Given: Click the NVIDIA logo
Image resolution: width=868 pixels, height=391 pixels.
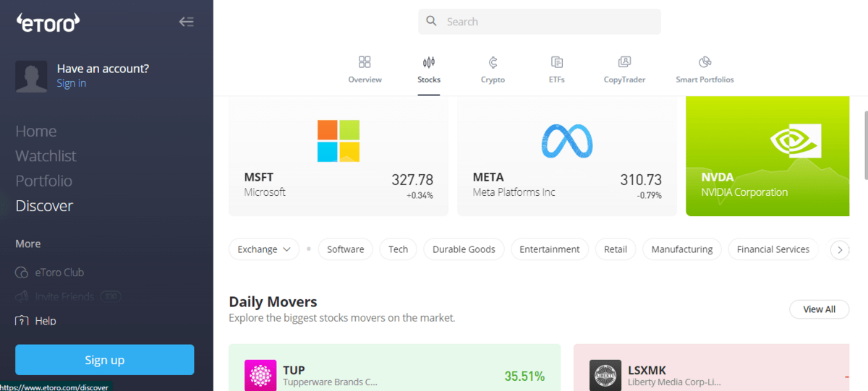Looking at the screenshot, I should tap(795, 141).
